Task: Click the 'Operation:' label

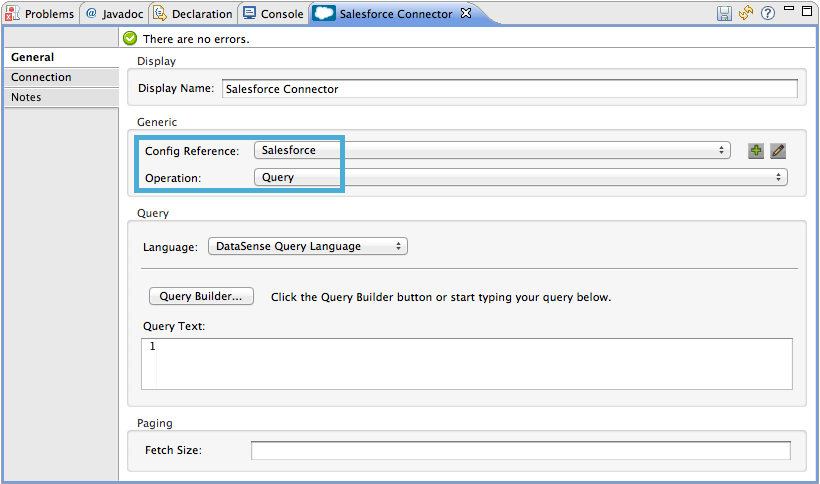Action: pos(173,178)
